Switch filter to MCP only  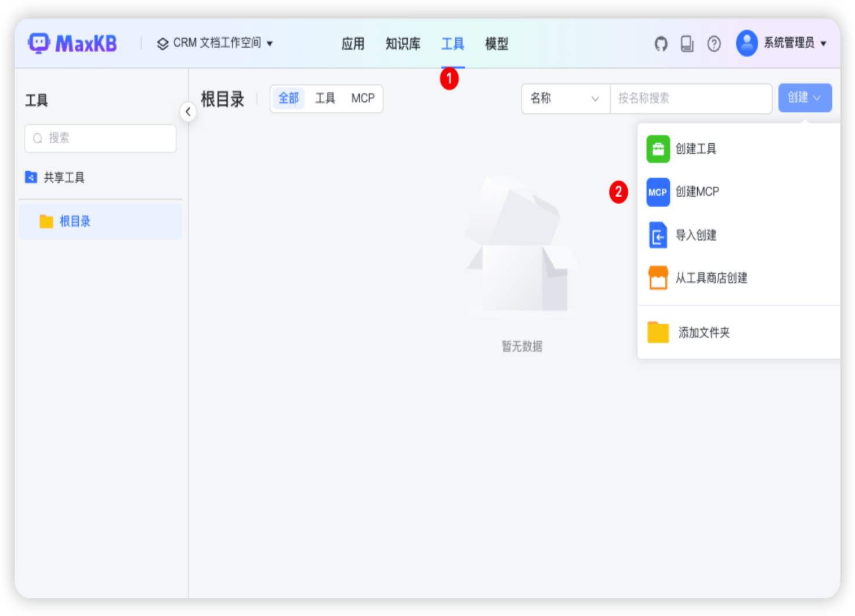point(363,99)
